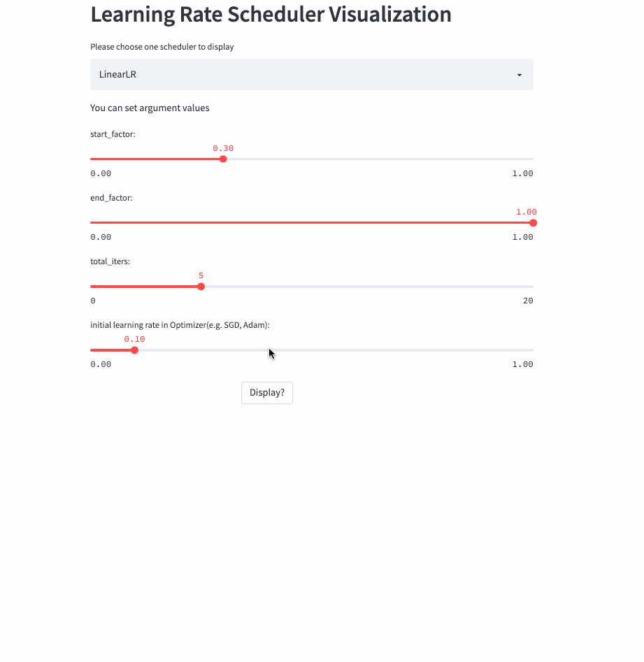The height and width of the screenshot is (662, 644).
Task: Click the dropdown arrow icon in scheduler selector
Action: (x=519, y=75)
